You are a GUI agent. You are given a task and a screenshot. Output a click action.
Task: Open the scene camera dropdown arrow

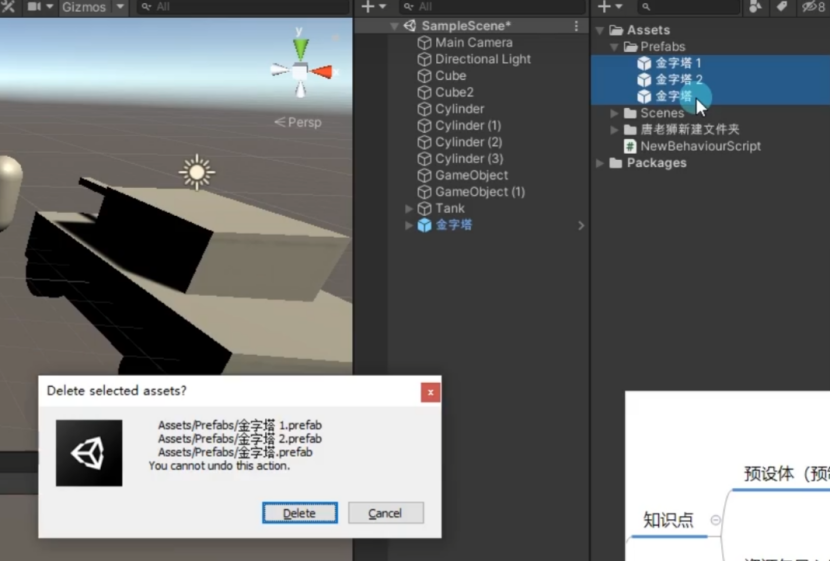(50, 7)
